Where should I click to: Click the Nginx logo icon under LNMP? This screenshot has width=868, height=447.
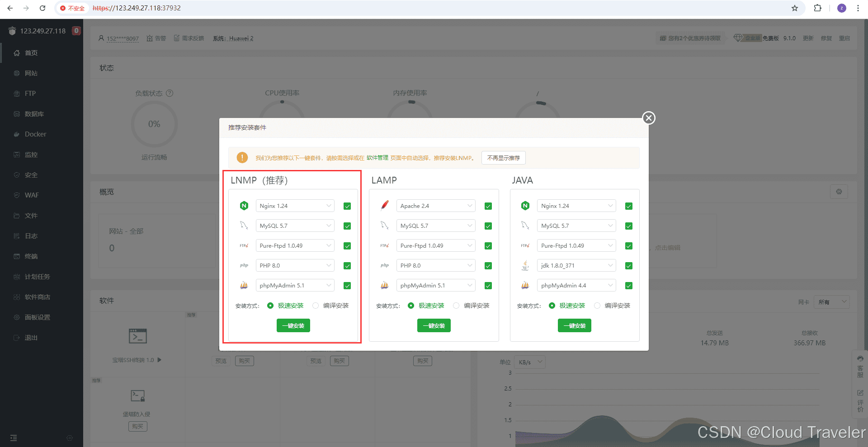click(244, 206)
